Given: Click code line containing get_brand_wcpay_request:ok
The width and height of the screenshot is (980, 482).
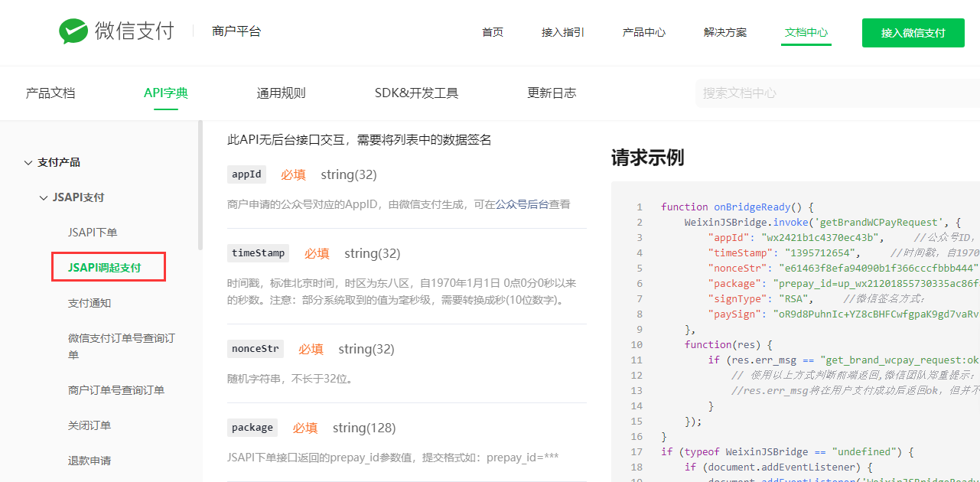Looking at the screenshot, I should pos(844,360).
